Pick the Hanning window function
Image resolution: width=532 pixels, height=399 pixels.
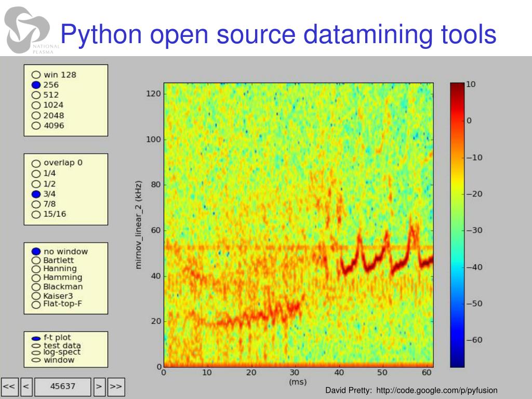(x=36, y=269)
